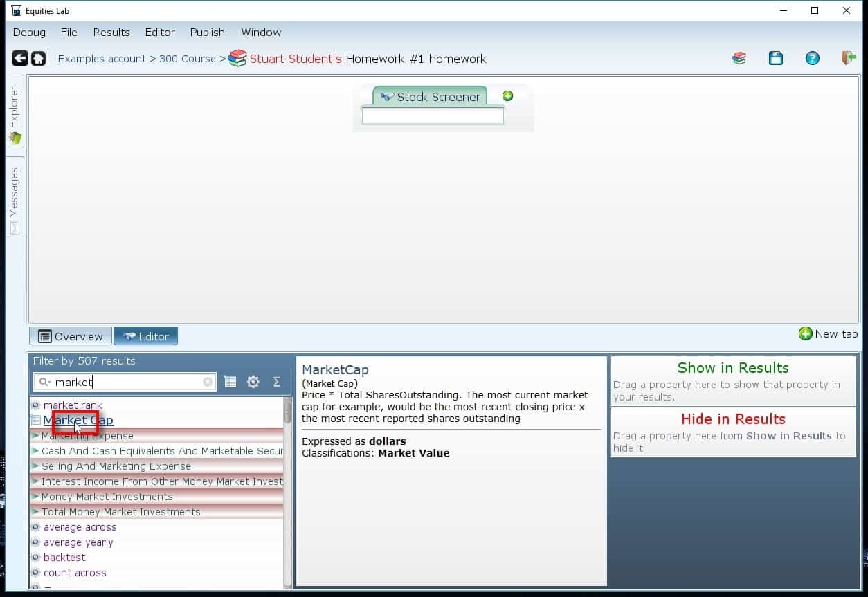Save with the floppy disk icon

776,58
